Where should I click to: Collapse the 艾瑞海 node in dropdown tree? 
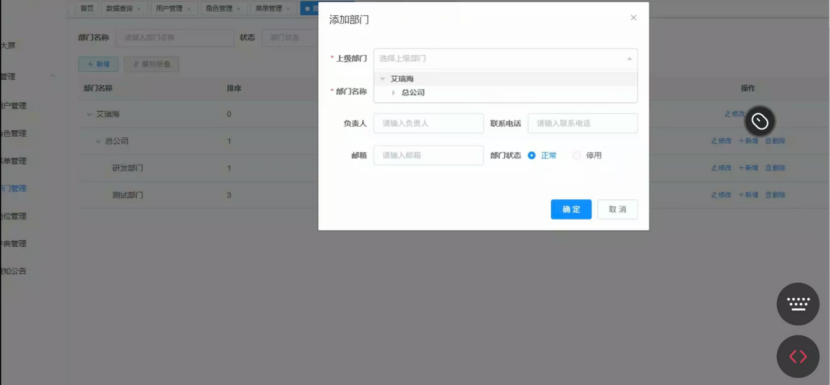coord(382,79)
